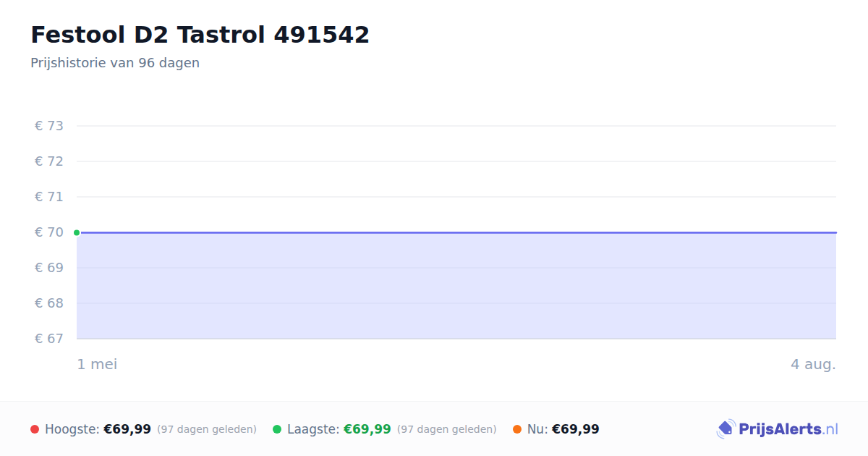The height and width of the screenshot is (456, 868).
Task: Click the red dot beside Hoogste
Action: tap(35, 429)
